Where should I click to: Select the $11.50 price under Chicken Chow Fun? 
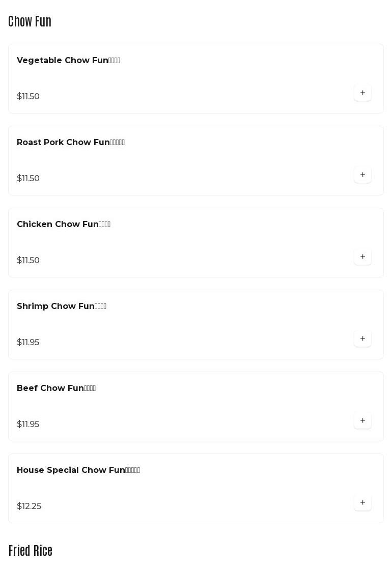click(x=28, y=261)
